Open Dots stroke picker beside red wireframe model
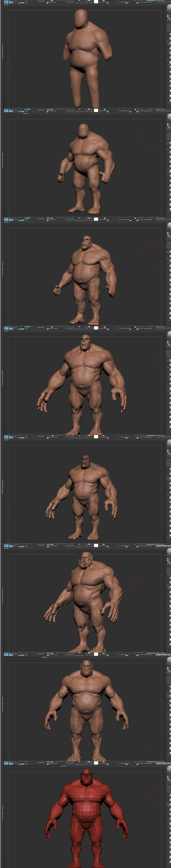 168,779
